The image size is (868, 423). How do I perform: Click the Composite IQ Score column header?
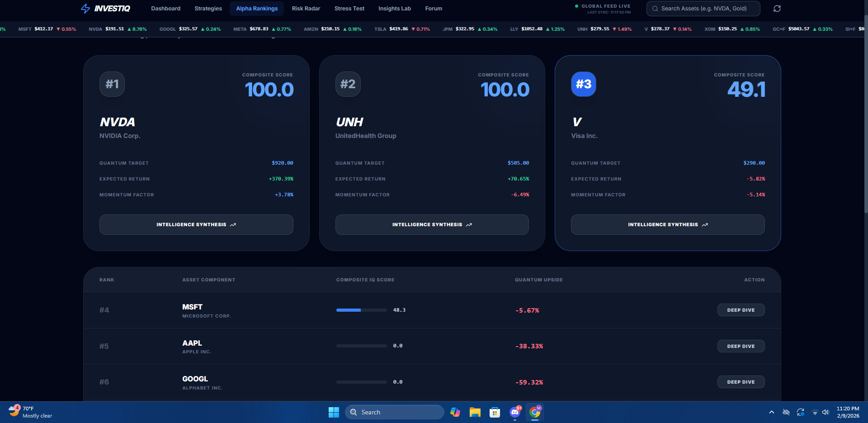(365, 280)
